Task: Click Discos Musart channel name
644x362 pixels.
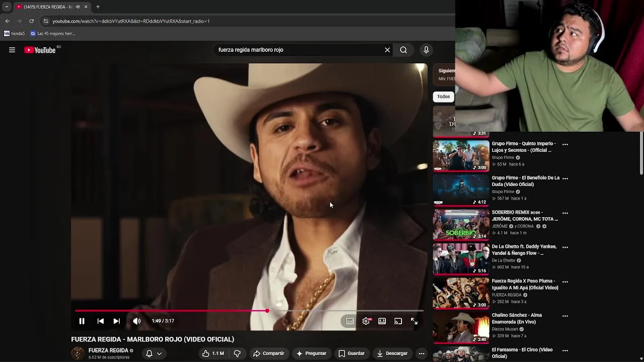Action: 505,329
